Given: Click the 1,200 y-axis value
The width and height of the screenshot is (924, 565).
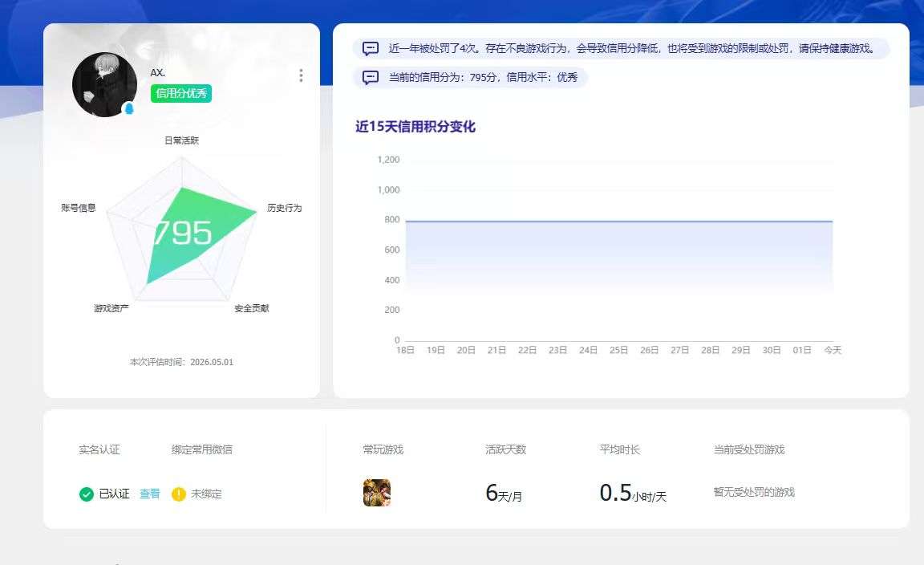Looking at the screenshot, I should 388,159.
